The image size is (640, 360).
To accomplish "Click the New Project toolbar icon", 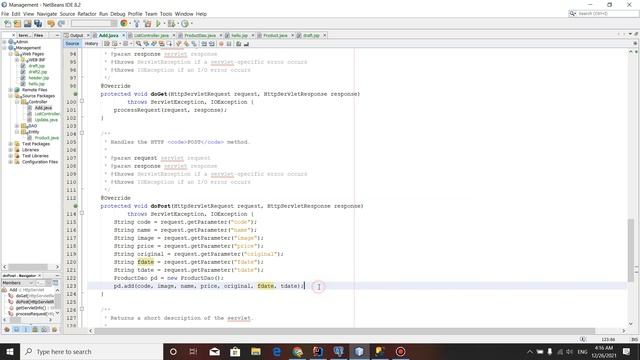I will [x=17, y=24].
